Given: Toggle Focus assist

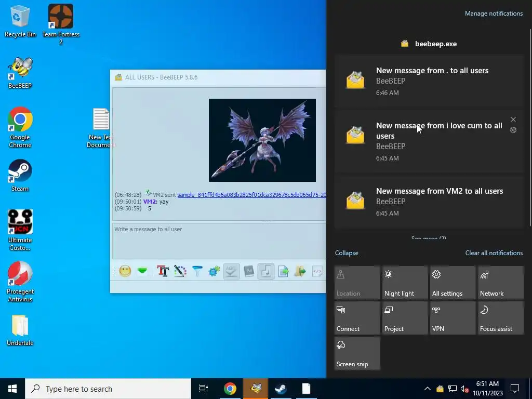Looking at the screenshot, I should tap(501, 318).
